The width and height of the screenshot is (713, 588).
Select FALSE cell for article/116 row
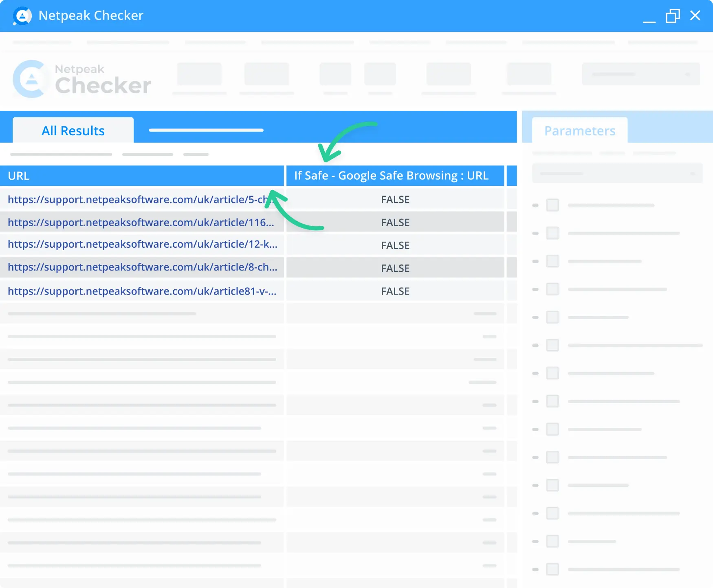(x=395, y=222)
